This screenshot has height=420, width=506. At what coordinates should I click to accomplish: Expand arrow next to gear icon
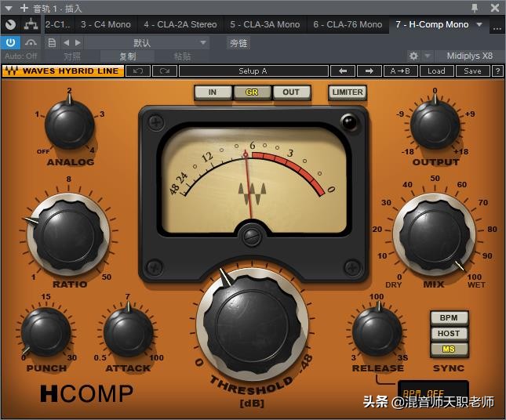point(428,56)
